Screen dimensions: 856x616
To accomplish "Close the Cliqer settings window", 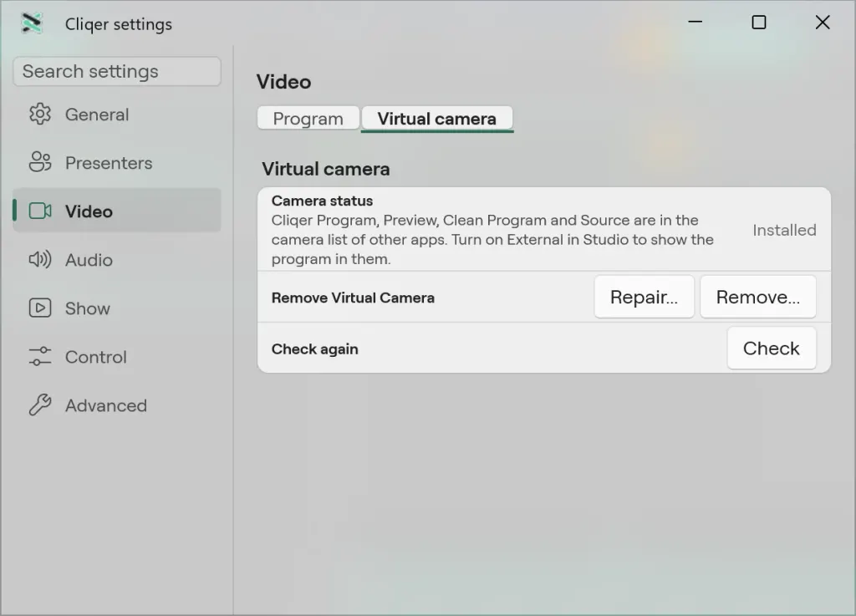I will 823,23.
